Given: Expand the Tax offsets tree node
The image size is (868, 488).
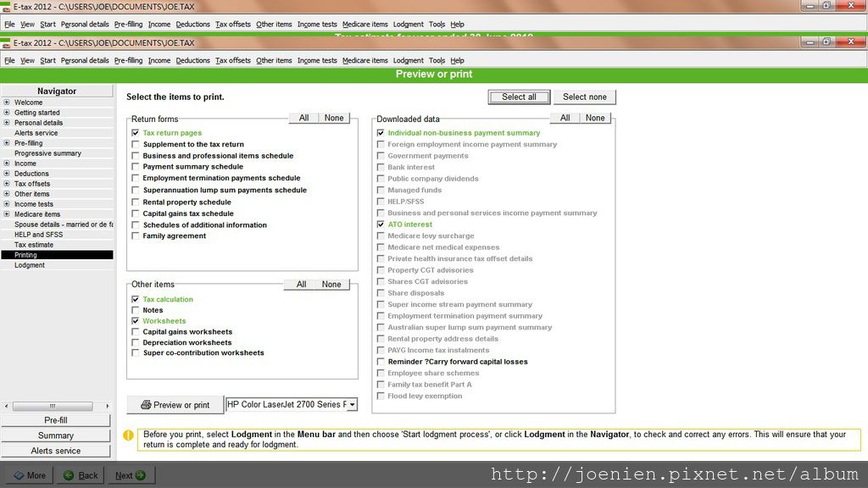Looking at the screenshot, I should 7,184.
